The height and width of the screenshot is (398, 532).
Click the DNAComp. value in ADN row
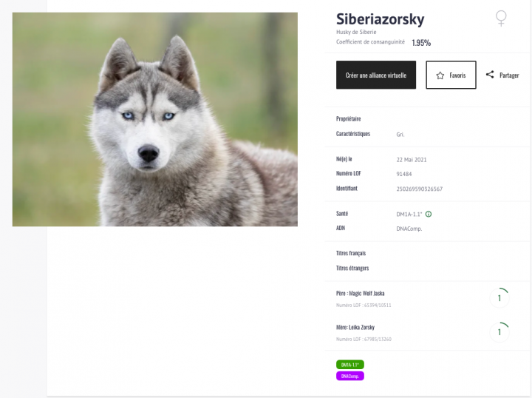point(409,229)
